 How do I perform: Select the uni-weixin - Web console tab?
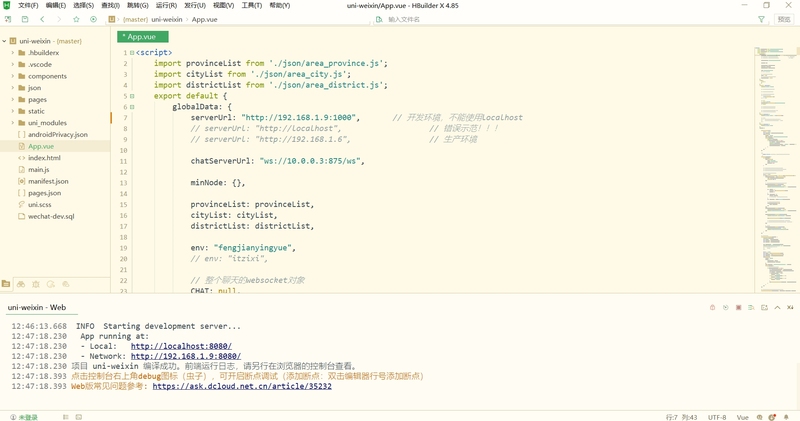tap(37, 307)
